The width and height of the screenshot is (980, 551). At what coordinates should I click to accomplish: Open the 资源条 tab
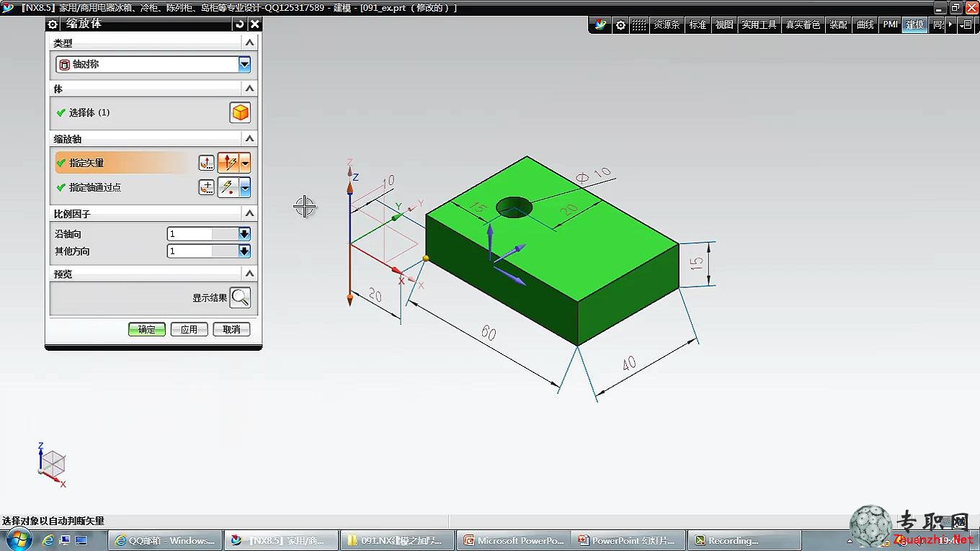click(x=667, y=24)
